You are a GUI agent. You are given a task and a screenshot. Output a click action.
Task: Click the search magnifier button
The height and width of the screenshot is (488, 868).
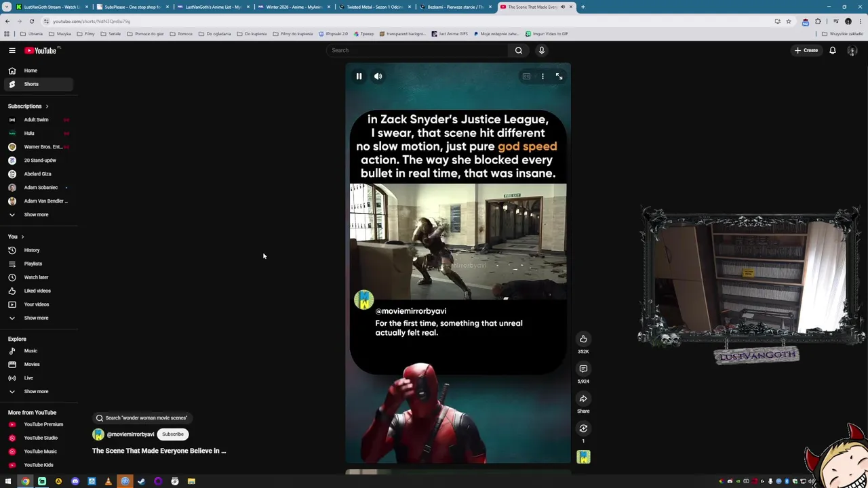519,50
